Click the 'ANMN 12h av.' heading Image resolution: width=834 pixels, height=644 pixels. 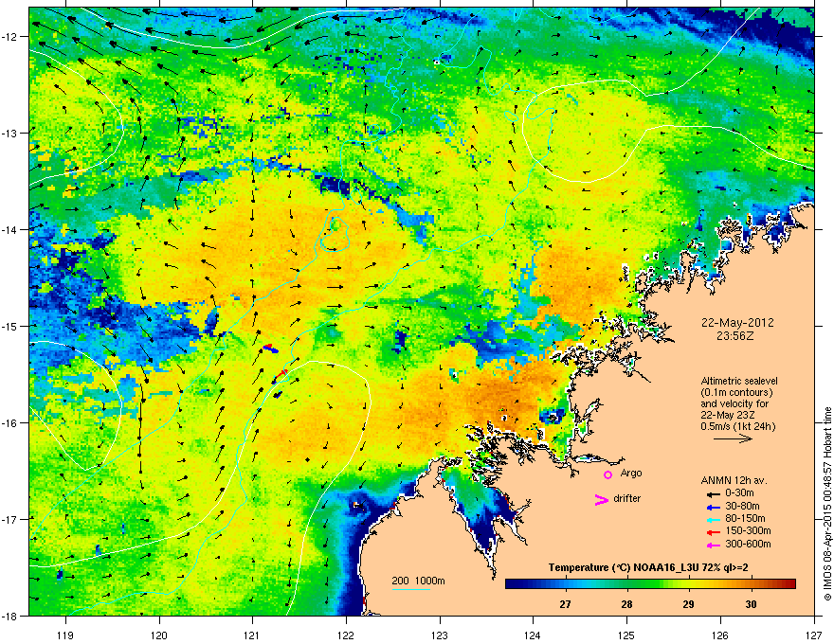pyautogui.click(x=734, y=480)
